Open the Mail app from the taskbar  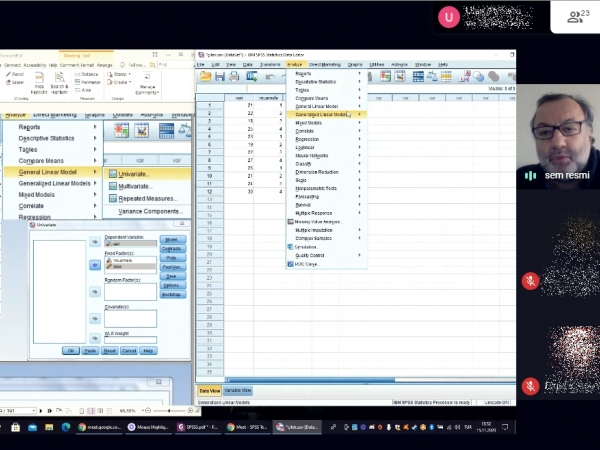pyautogui.click(x=32, y=427)
